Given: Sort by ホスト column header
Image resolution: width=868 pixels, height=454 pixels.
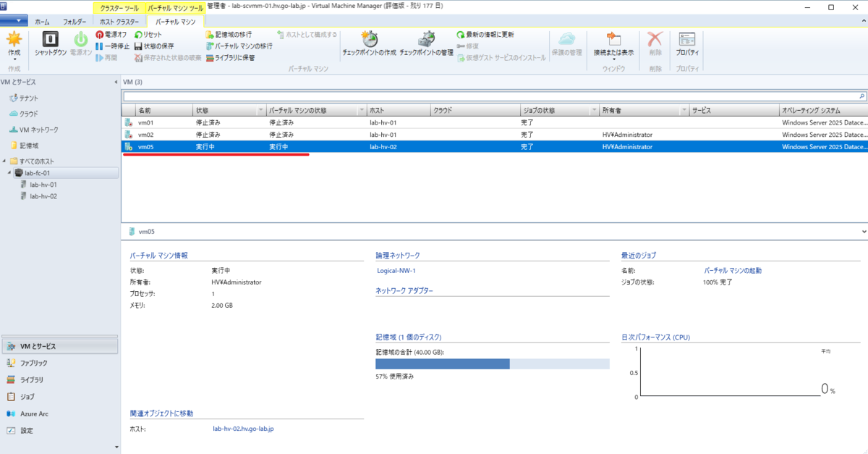Looking at the screenshot, I should [398, 110].
